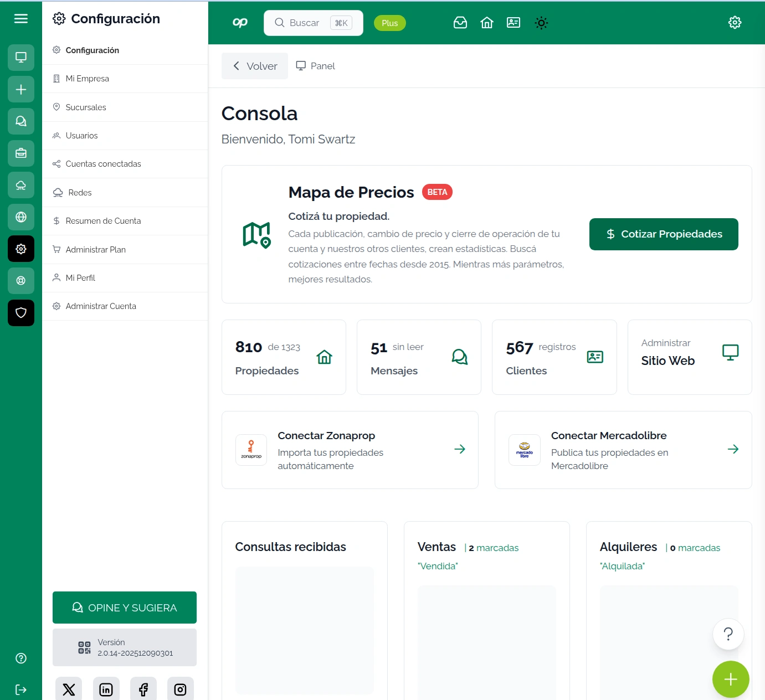Open the contacts card icon in header
The height and width of the screenshot is (700, 765).
coord(514,23)
